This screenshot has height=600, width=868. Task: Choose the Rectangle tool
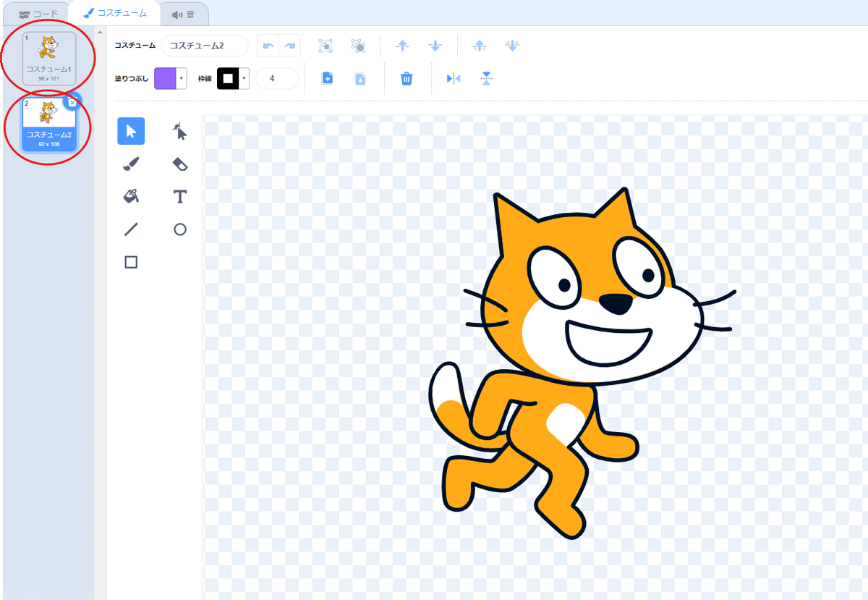(131, 262)
